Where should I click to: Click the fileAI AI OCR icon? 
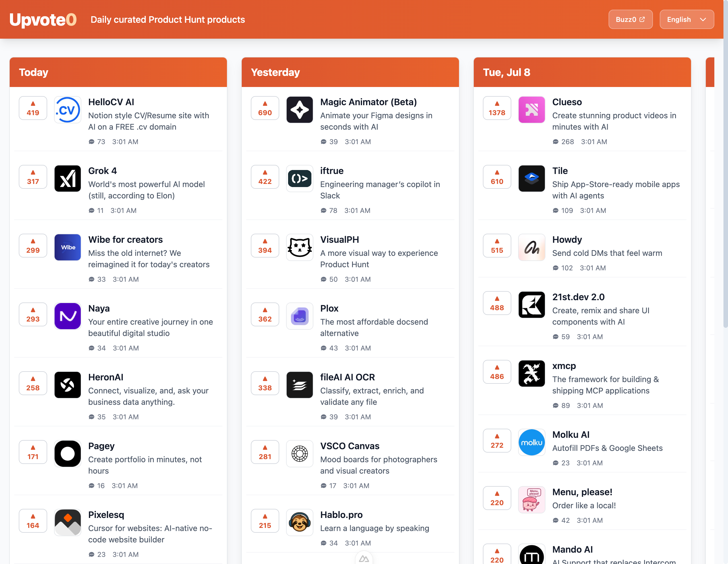pos(299,385)
